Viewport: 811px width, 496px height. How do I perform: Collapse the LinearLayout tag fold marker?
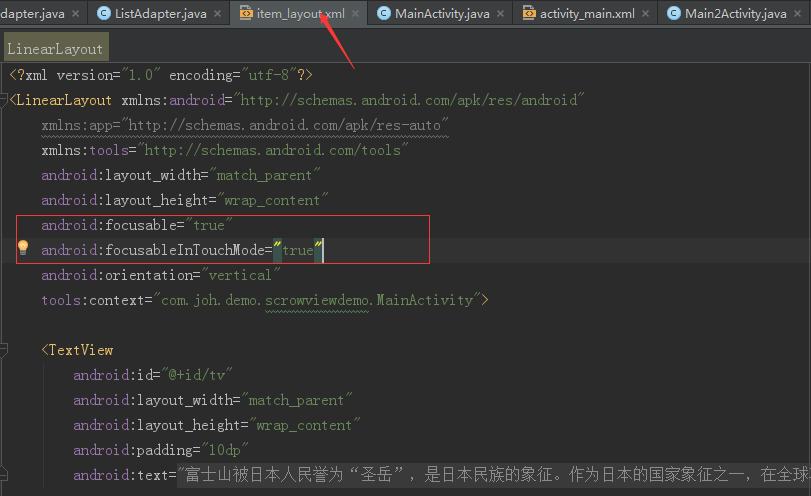point(4,100)
